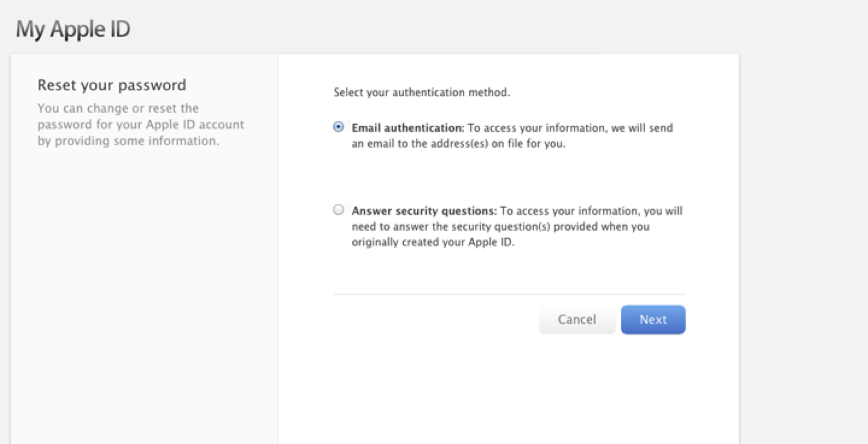Click the bold Email authentication label
This screenshot has height=444, width=868.
[x=405, y=128]
